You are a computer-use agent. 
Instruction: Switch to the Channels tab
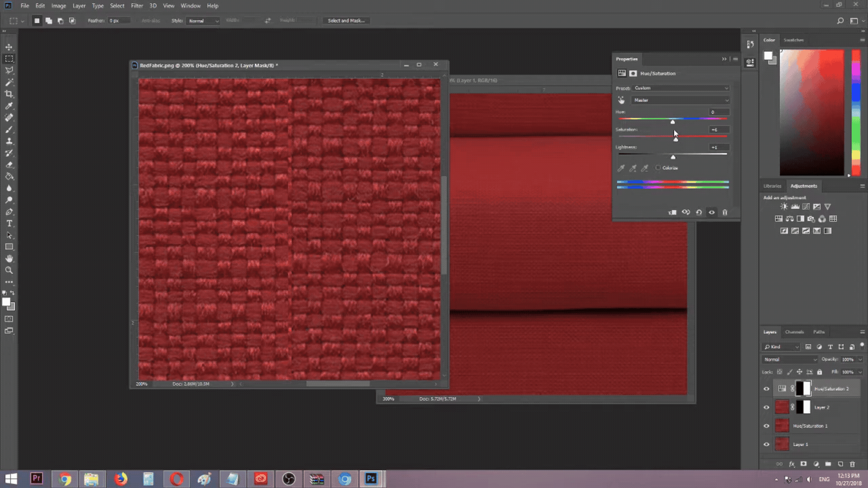(x=794, y=332)
